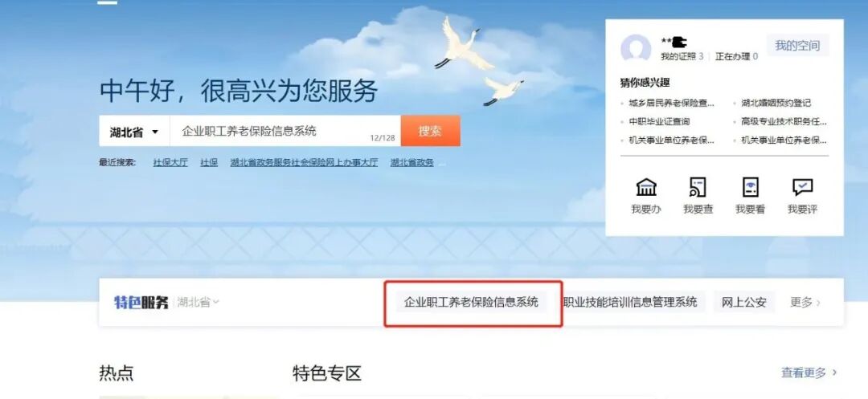Select the 网上公安 service tab
The image size is (868, 399).
pos(744,303)
